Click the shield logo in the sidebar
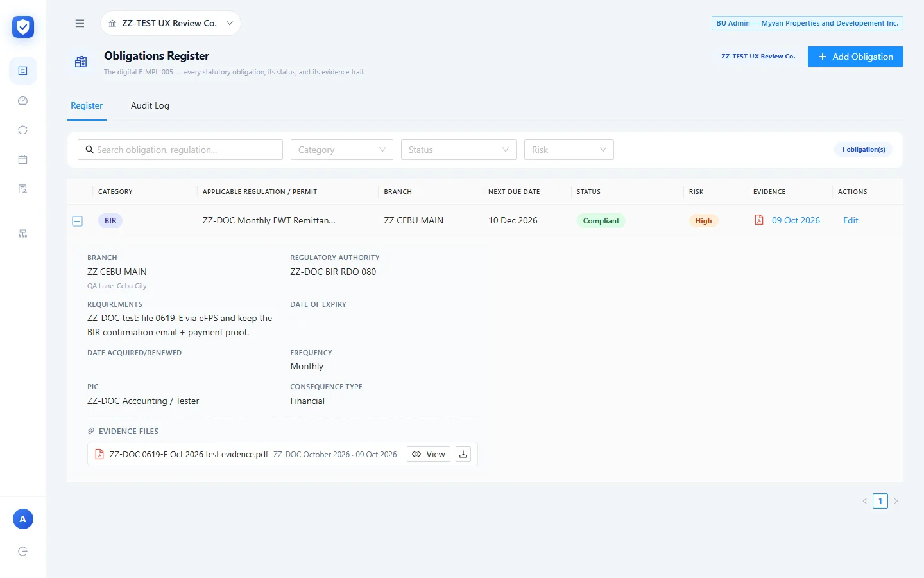This screenshot has height=578, width=924. click(23, 27)
